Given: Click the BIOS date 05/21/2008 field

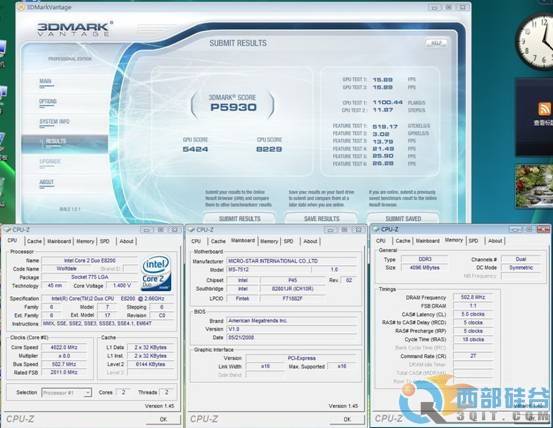Looking at the screenshot, I should [291, 337].
